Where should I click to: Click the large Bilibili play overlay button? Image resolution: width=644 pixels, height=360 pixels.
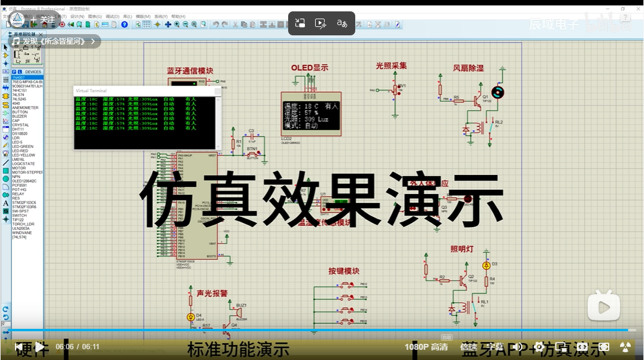603,306
